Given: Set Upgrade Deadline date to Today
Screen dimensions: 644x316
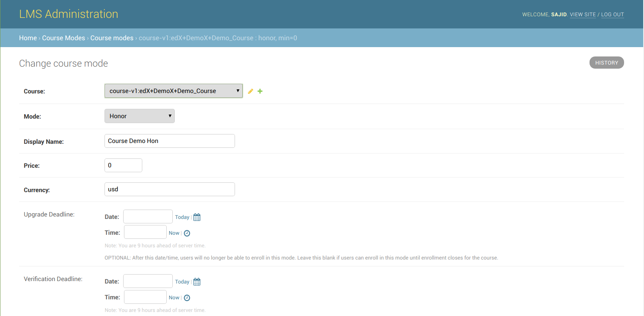Looking at the screenshot, I should click(182, 217).
